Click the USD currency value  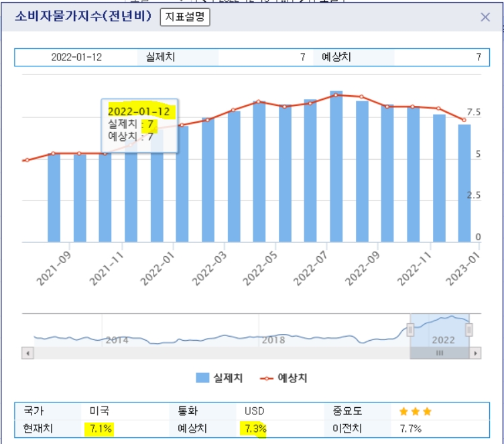(x=254, y=411)
